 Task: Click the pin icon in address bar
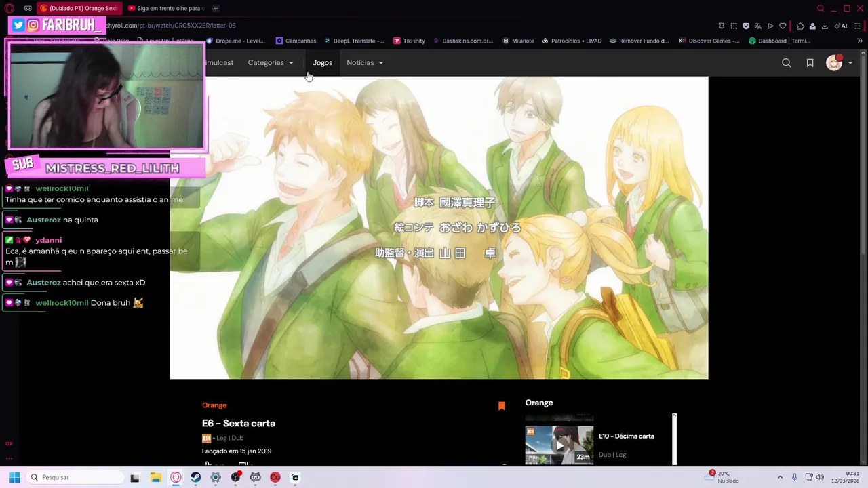pyautogui.click(x=722, y=26)
